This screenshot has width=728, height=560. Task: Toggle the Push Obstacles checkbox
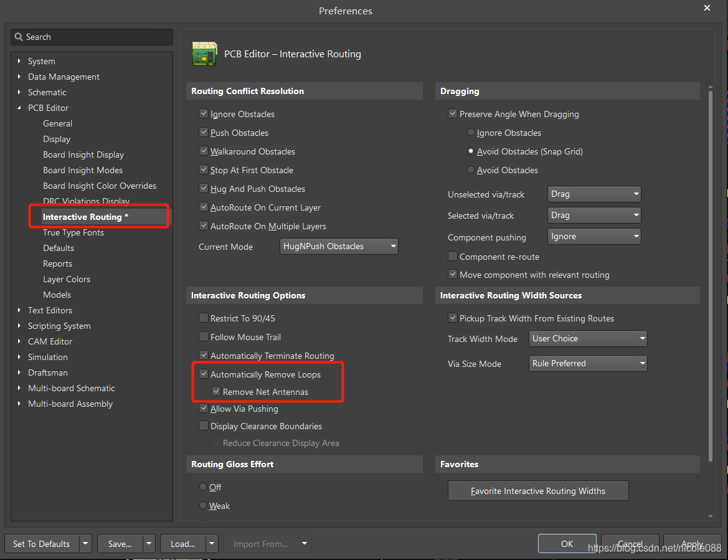tap(204, 133)
